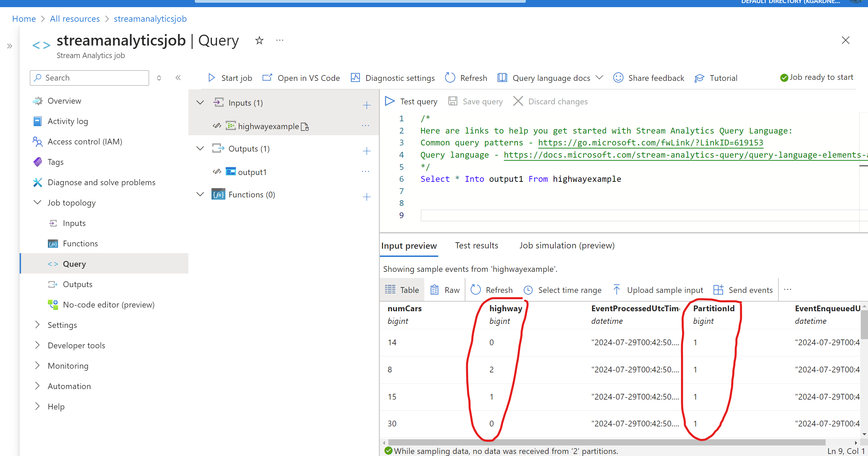Open the Tutorial
This screenshot has height=456, width=868.
pos(716,78)
